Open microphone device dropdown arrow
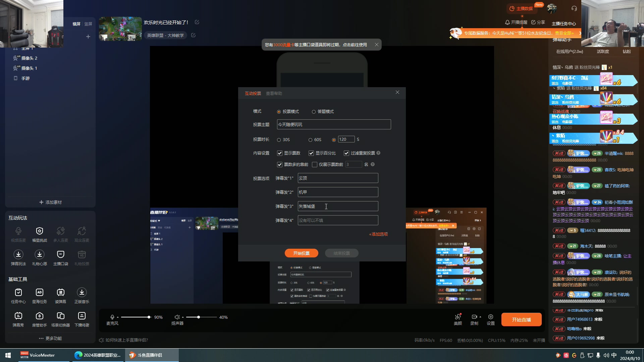 pyautogui.click(x=118, y=317)
